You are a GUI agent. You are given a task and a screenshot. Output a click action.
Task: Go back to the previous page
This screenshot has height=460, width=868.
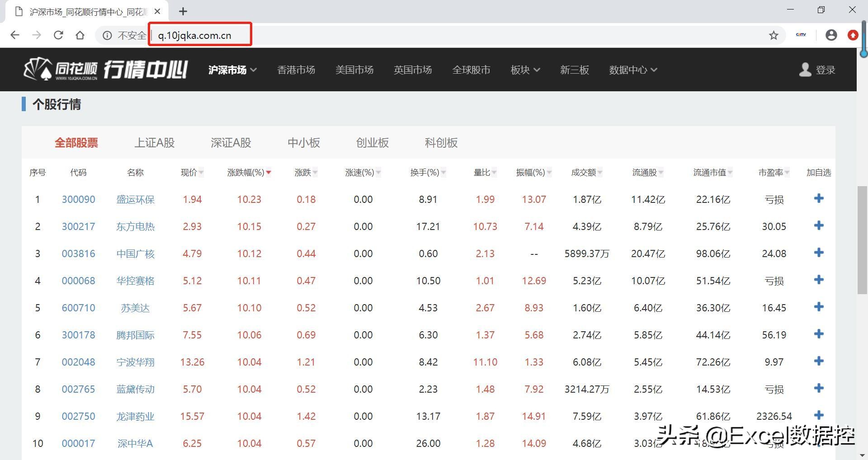[x=15, y=35]
